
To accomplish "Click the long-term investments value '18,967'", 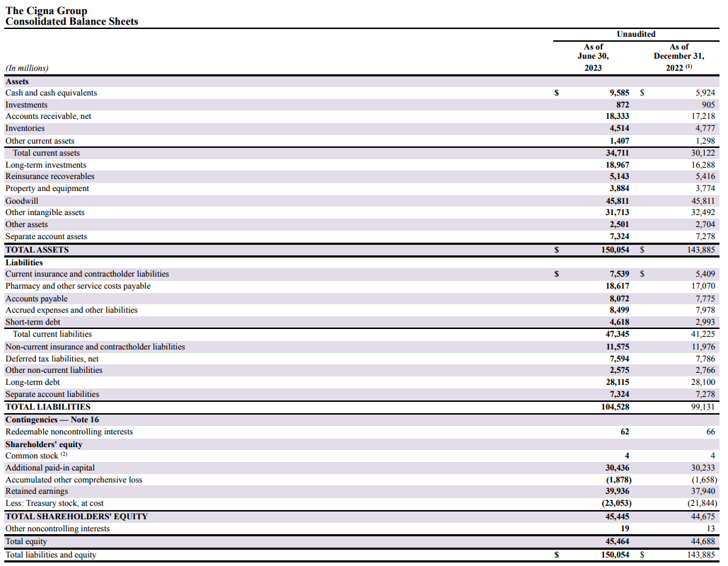I will coord(618,165).
